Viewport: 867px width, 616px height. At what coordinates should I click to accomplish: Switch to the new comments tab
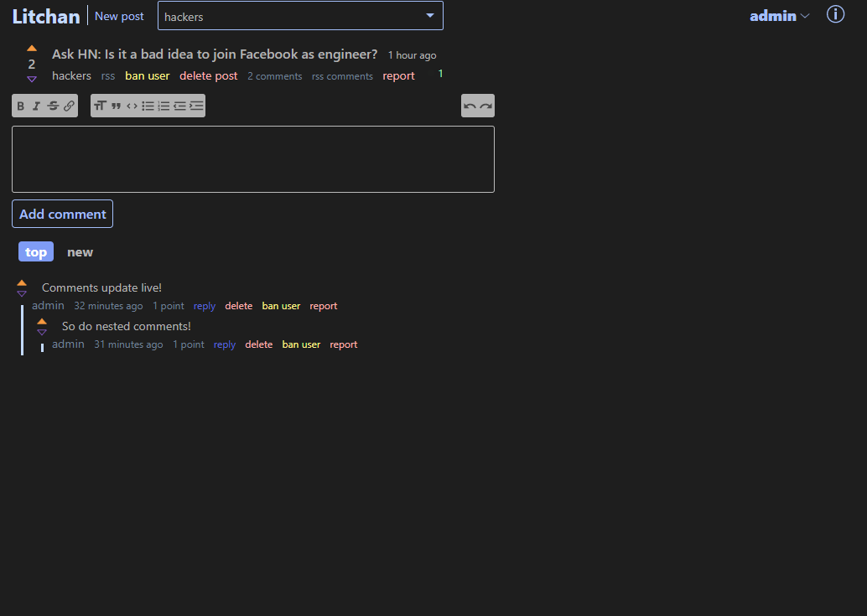(80, 252)
